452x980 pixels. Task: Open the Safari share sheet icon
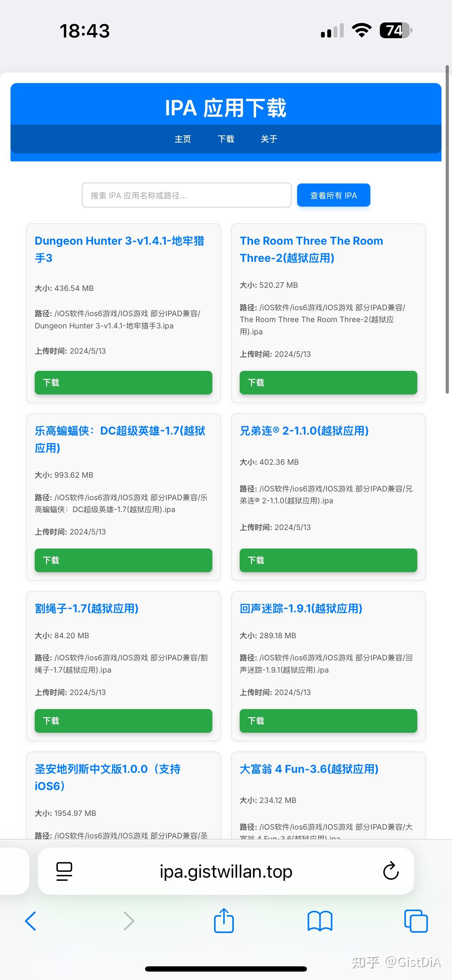coord(224,920)
